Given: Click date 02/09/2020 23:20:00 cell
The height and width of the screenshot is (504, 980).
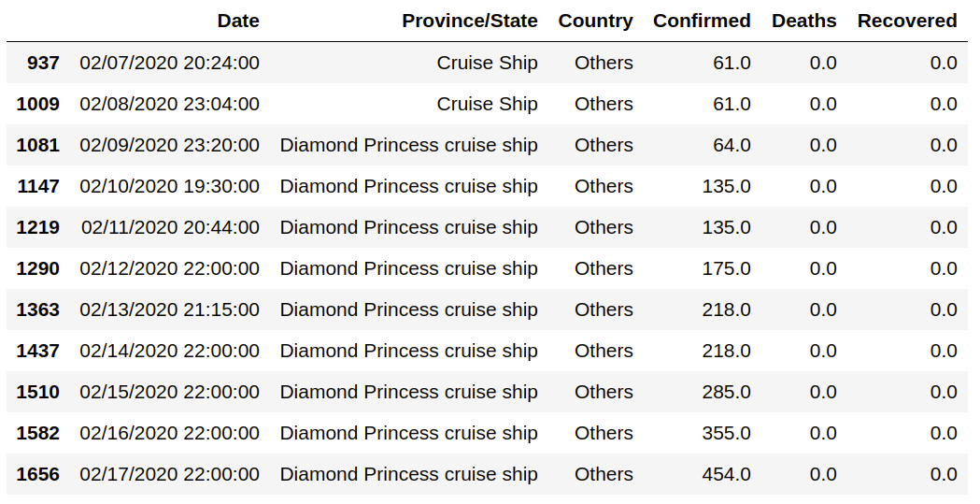Looking at the screenshot, I should pos(169,145).
